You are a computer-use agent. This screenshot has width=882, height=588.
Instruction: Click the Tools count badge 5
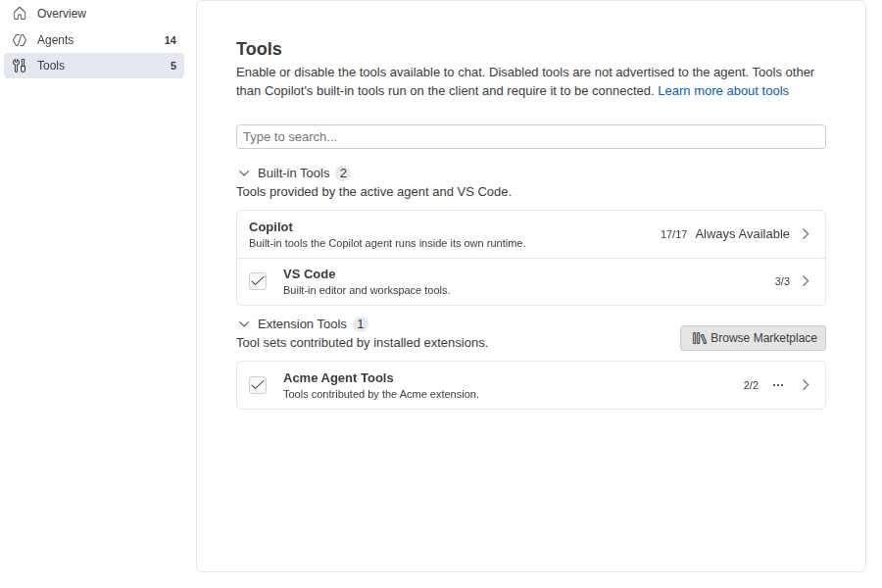pyautogui.click(x=173, y=66)
